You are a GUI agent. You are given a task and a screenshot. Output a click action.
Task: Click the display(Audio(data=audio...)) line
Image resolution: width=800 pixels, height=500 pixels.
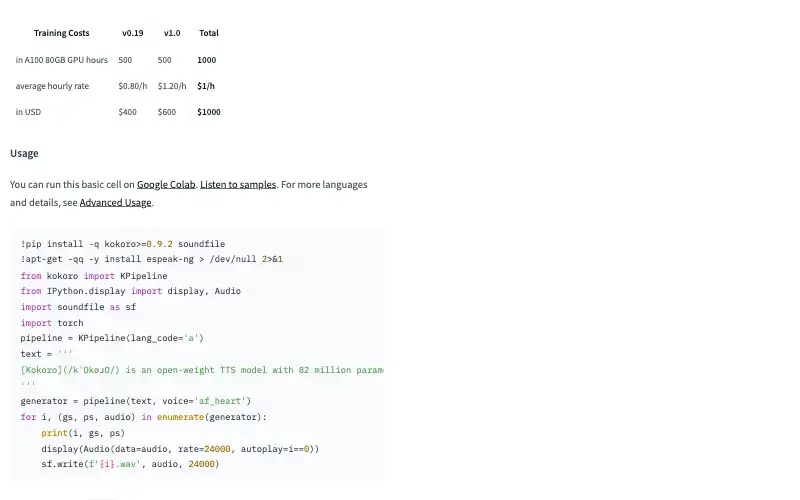(x=180, y=449)
